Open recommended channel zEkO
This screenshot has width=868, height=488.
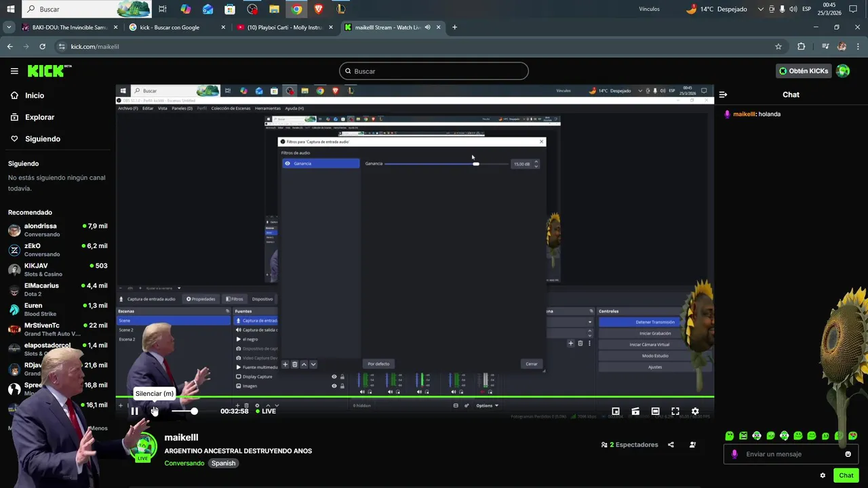click(58, 250)
